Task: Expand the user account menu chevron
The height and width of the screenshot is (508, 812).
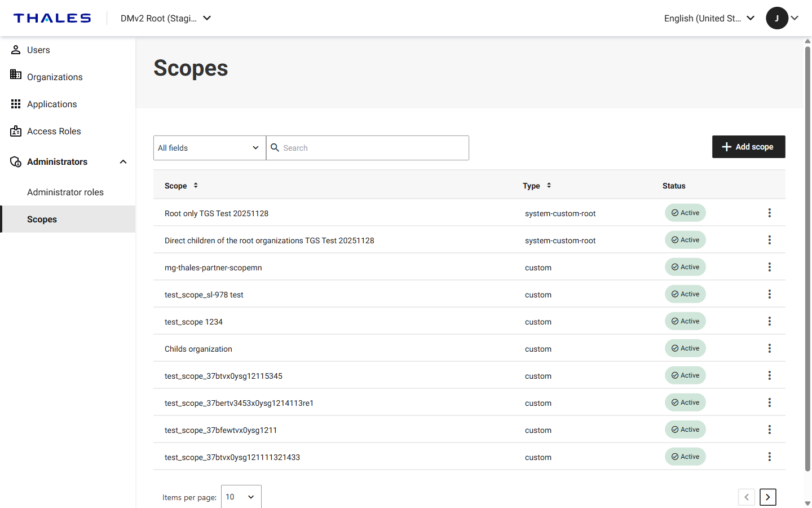Action: 795,18
